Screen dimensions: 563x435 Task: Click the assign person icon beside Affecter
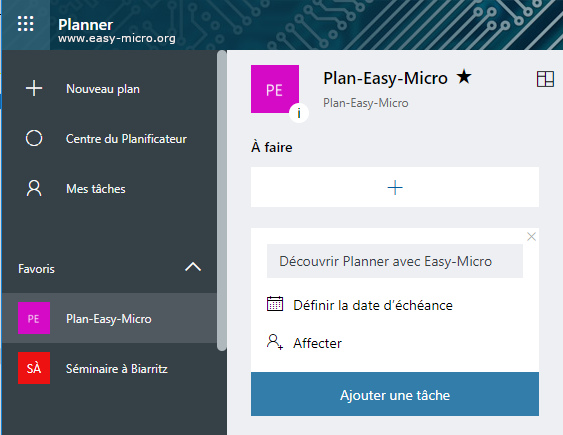275,342
